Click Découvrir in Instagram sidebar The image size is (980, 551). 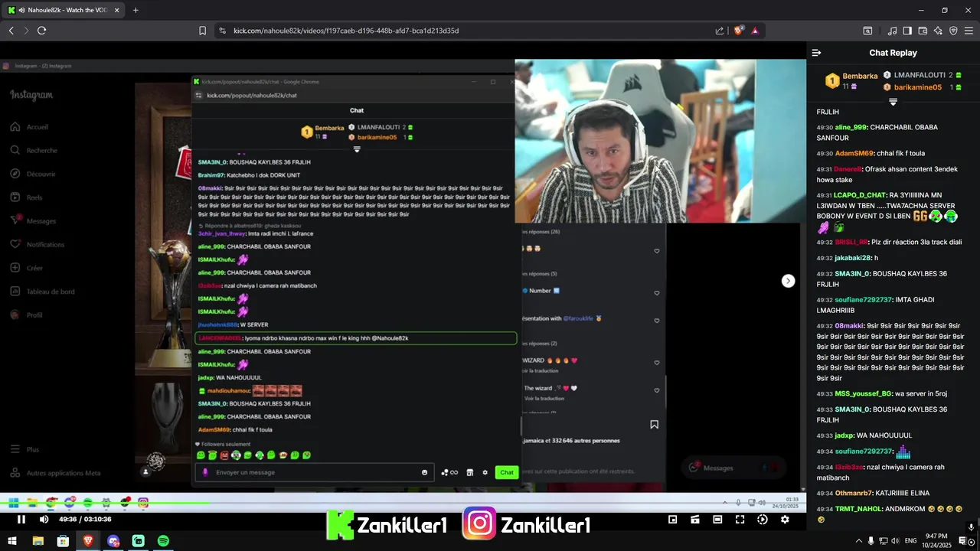point(41,174)
